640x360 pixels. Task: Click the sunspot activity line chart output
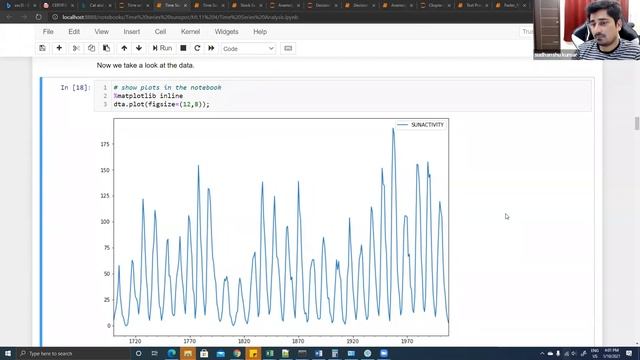pyautogui.click(x=281, y=227)
